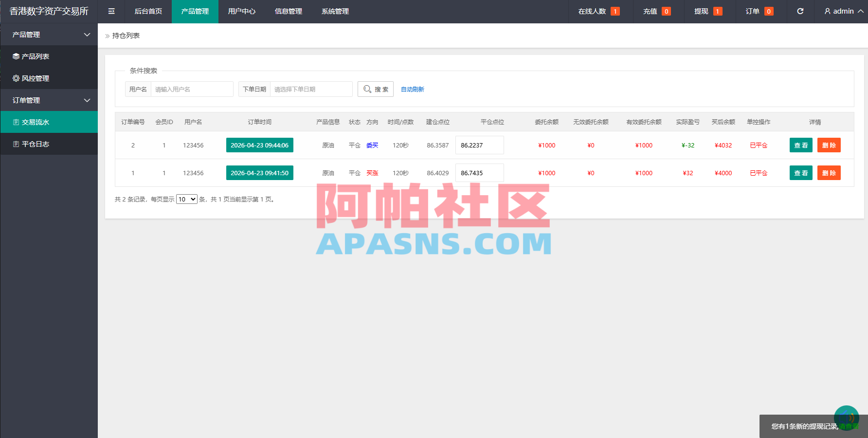868x438 pixels.
Task: Click the ¥4032 balance value
Action: pyautogui.click(x=723, y=145)
